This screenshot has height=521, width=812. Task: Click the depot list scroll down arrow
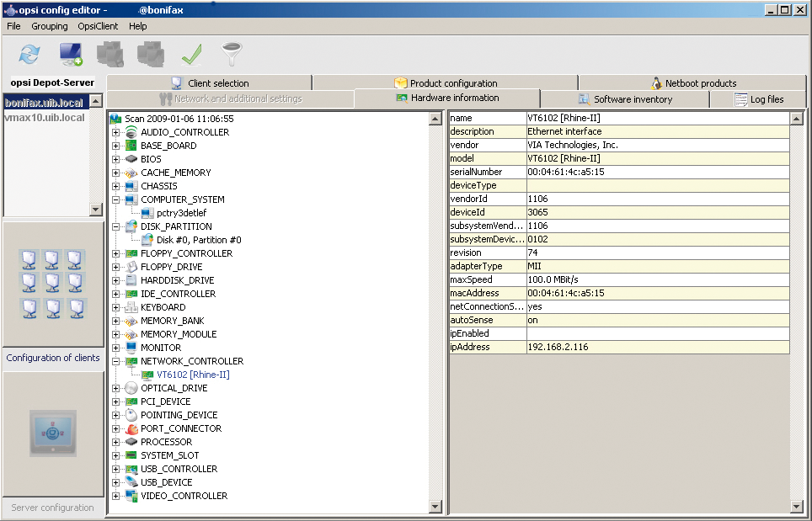[x=96, y=209]
